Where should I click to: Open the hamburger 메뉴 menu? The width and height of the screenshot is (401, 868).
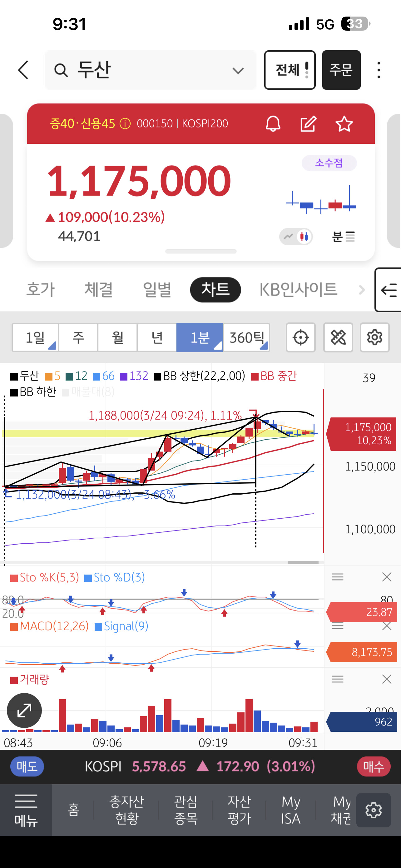(x=26, y=810)
